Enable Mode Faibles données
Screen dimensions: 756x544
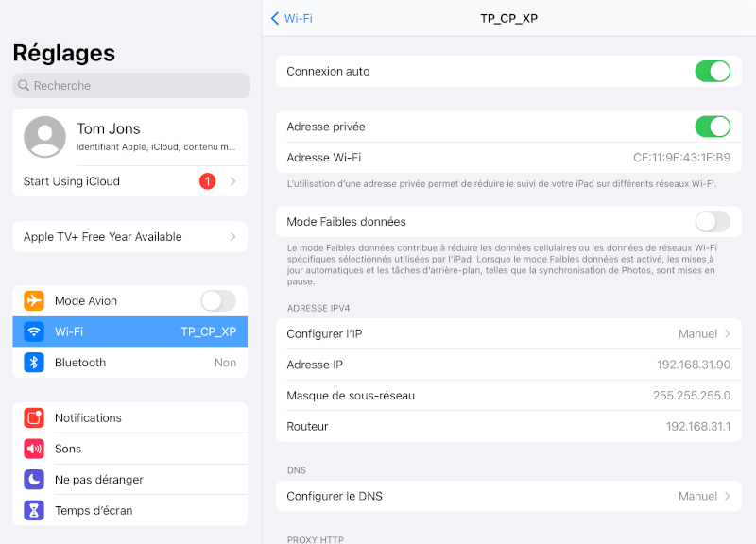(713, 222)
